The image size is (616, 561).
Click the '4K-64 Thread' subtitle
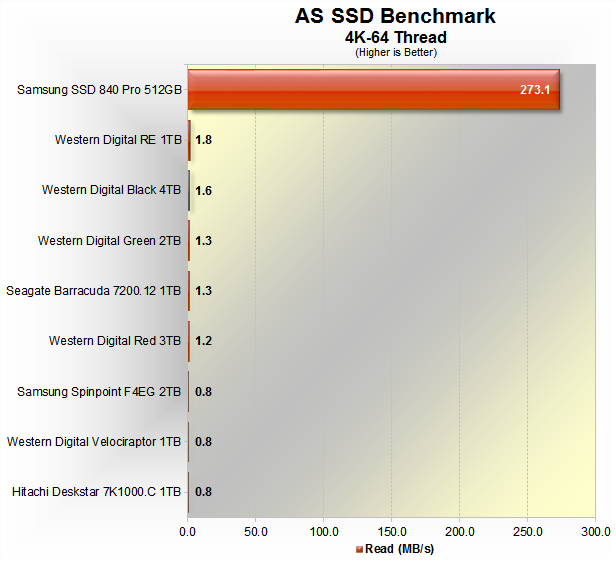point(396,37)
